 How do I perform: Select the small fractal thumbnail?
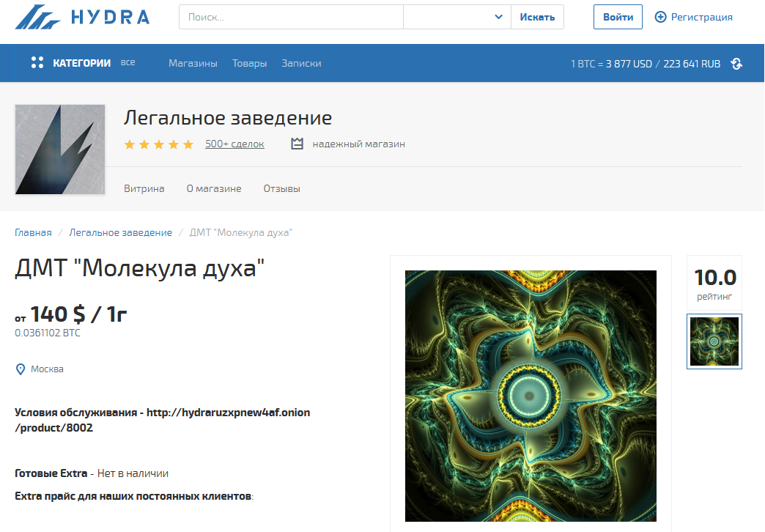coord(714,341)
